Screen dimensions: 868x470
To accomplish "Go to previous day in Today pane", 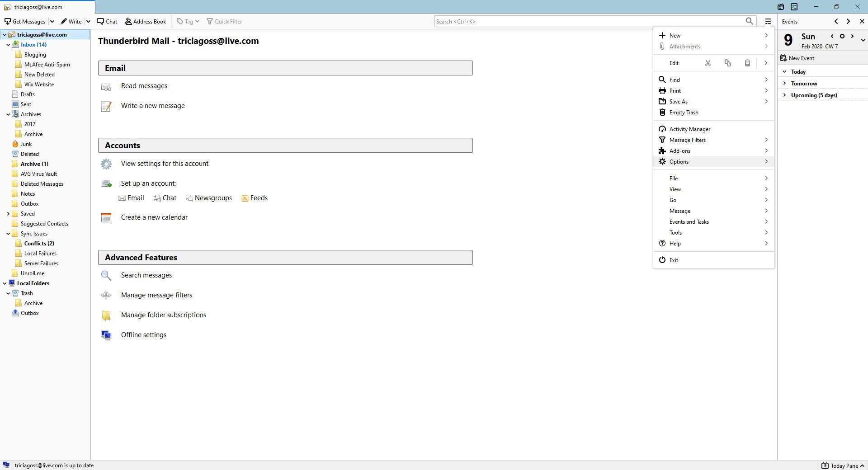I will [832, 36].
